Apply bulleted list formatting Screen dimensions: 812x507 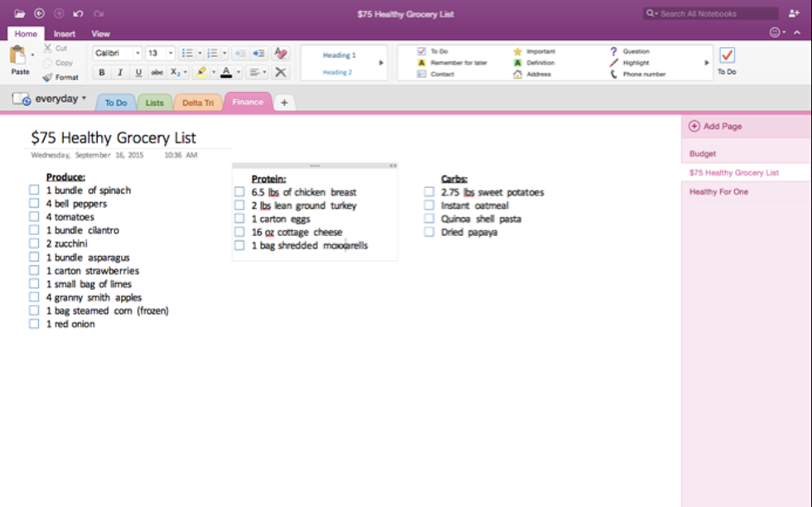coord(187,53)
